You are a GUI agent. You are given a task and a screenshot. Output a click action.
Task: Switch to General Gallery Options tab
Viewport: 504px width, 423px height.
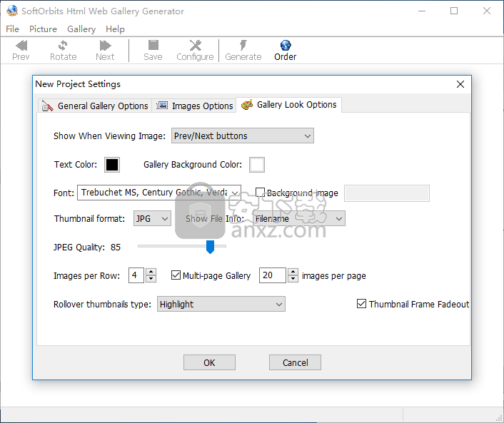pyautogui.click(x=95, y=106)
